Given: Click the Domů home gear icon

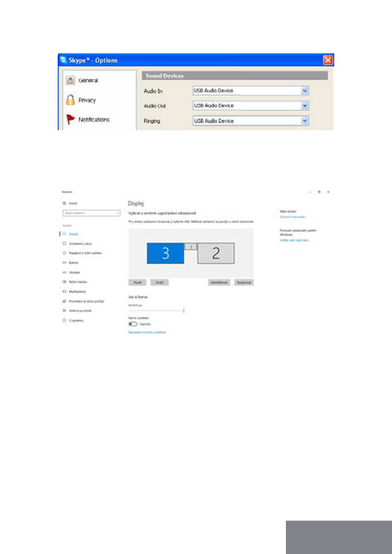Looking at the screenshot, I should 64,203.
